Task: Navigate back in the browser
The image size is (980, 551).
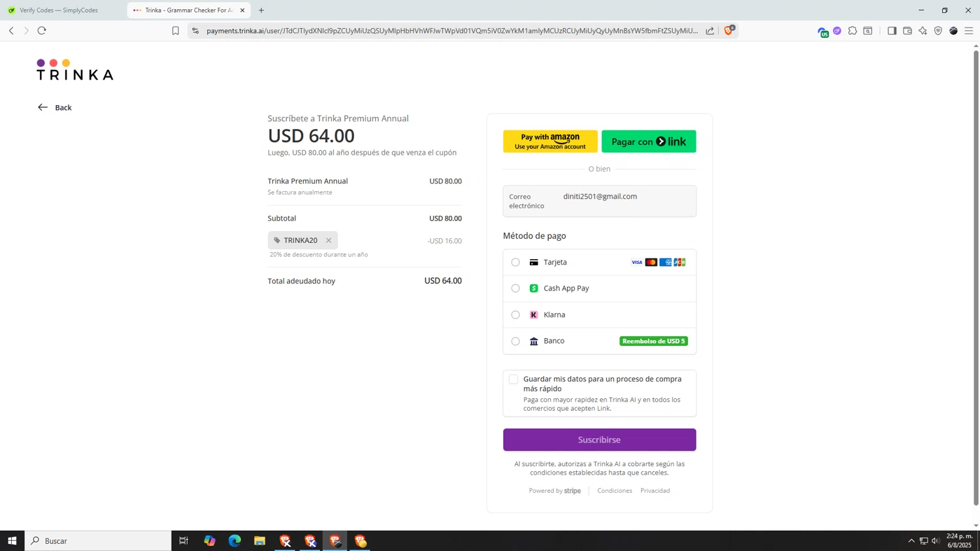Action: click(x=11, y=31)
